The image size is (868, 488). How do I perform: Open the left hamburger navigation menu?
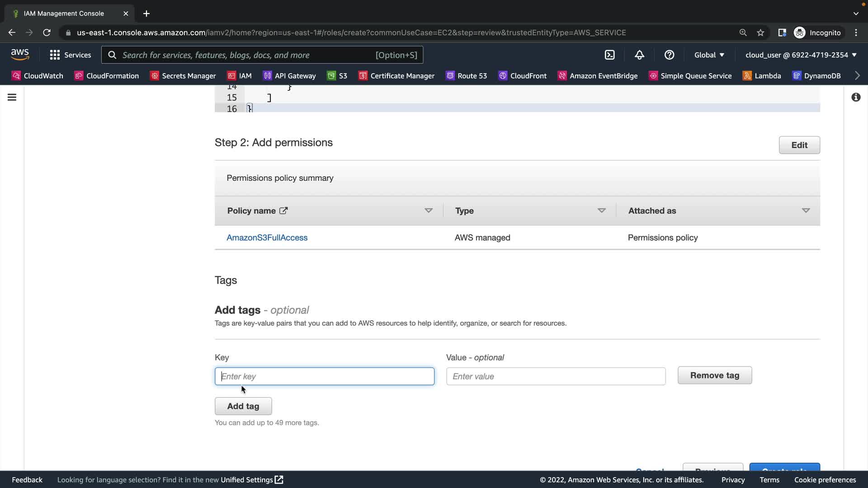tap(12, 97)
